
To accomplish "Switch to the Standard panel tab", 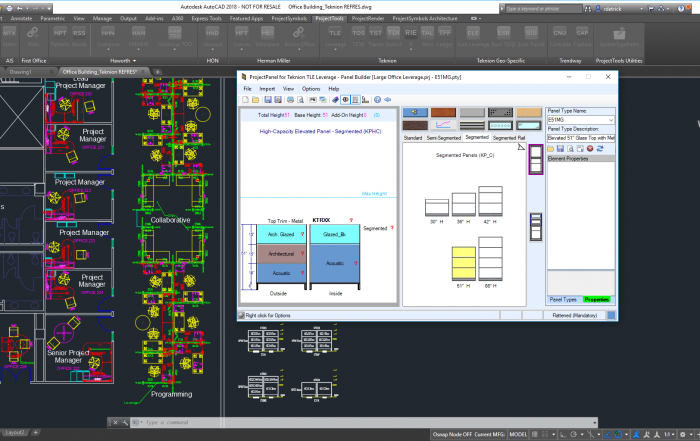I will click(412, 138).
